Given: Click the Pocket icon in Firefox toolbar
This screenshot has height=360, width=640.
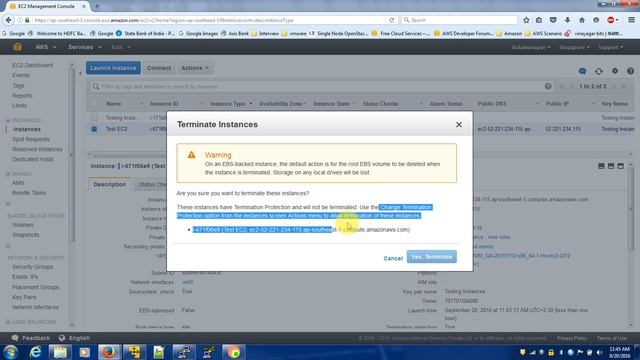Looking at the screenshot, I should click(x=553, y=20).
